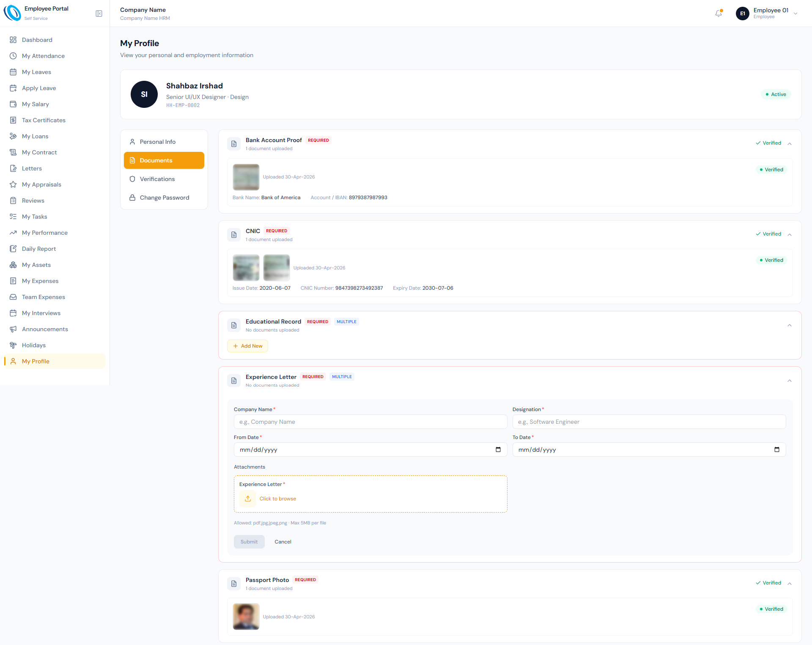The image size is (812, 645).
Task: Click the Daily Report notebook icon
Action: (13, 249)
